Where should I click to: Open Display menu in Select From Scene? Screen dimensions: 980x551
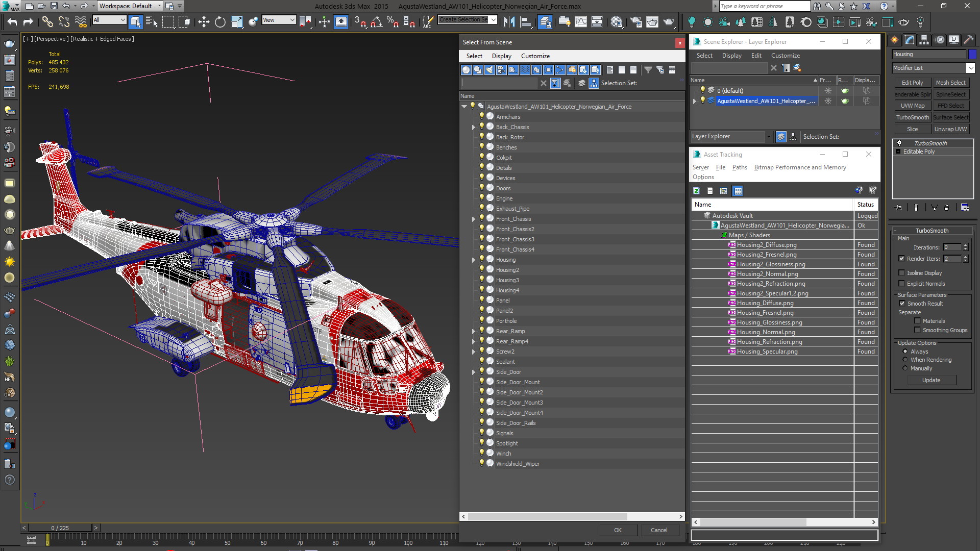[x=502, y=56]
